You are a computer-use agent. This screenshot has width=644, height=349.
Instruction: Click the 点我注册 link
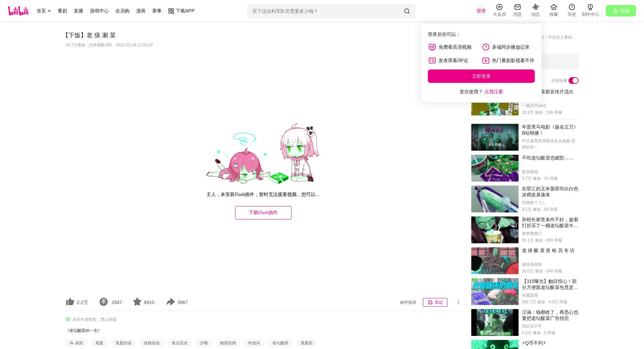(493, 92)
